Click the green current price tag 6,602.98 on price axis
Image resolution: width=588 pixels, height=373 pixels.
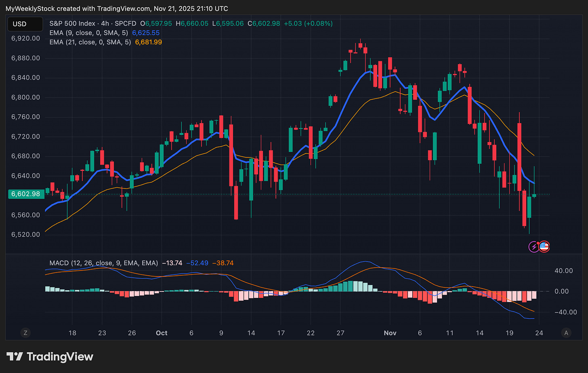(25, 194)
